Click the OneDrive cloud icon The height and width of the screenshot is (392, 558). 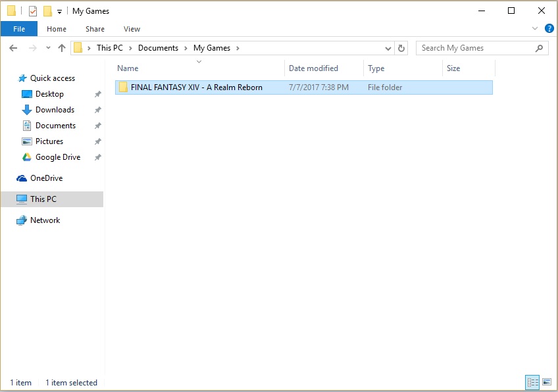pos(22,178)
